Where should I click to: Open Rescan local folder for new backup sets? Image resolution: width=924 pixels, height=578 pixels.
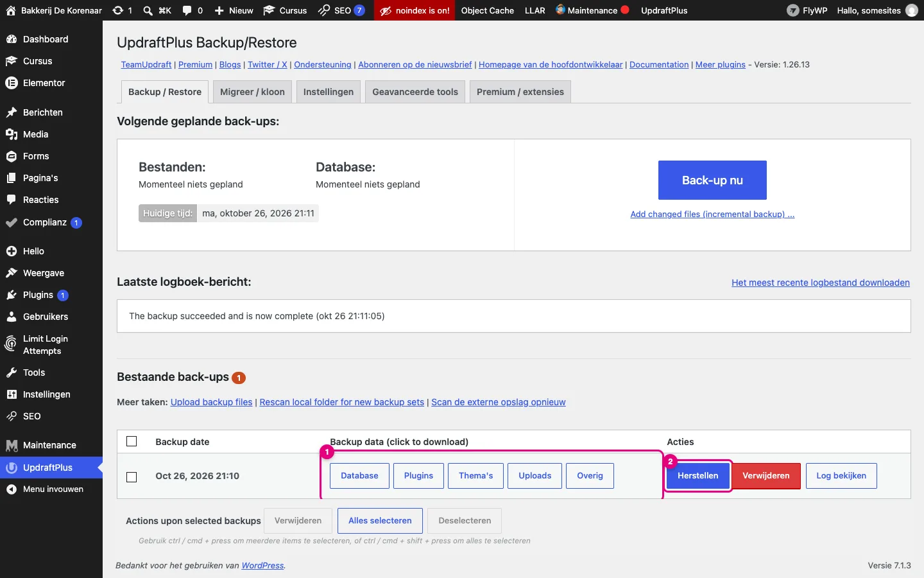342,402
